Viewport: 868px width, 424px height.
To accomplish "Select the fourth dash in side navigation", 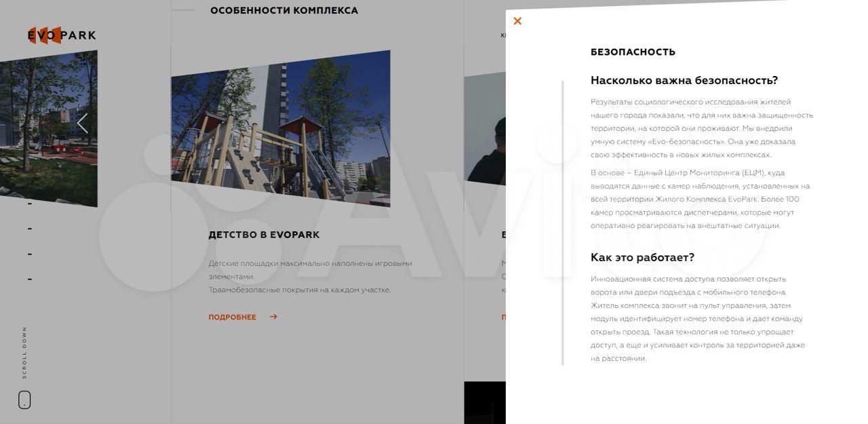I will [x=30, y=279].
